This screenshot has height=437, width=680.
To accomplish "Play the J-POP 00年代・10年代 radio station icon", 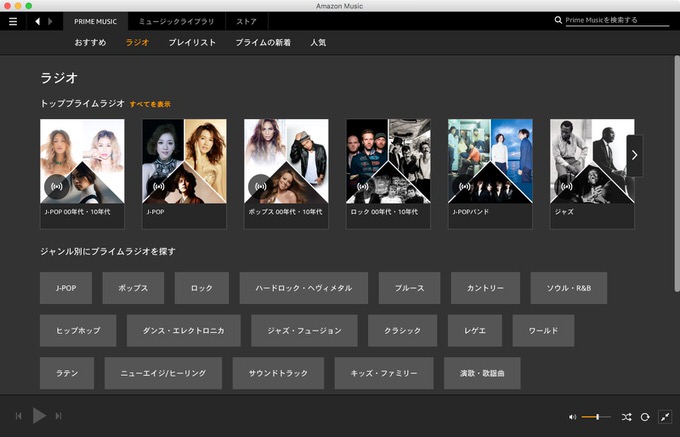I will tap(56, 186).
